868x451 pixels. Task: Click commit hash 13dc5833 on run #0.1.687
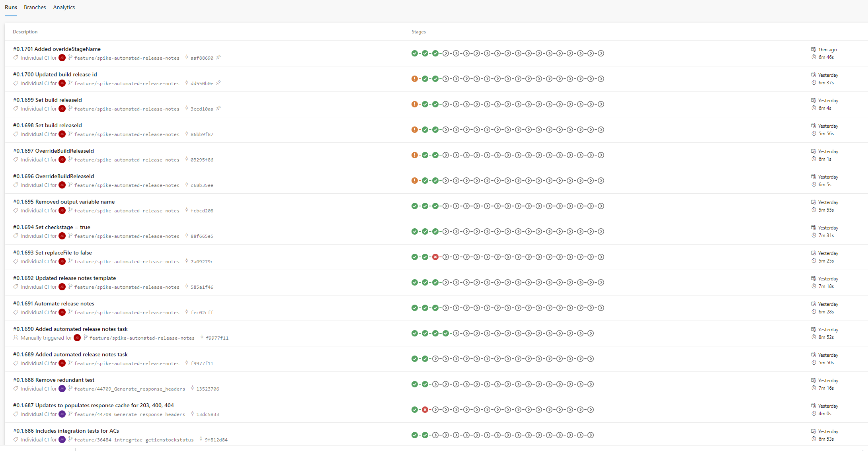(x=207, y=414)
